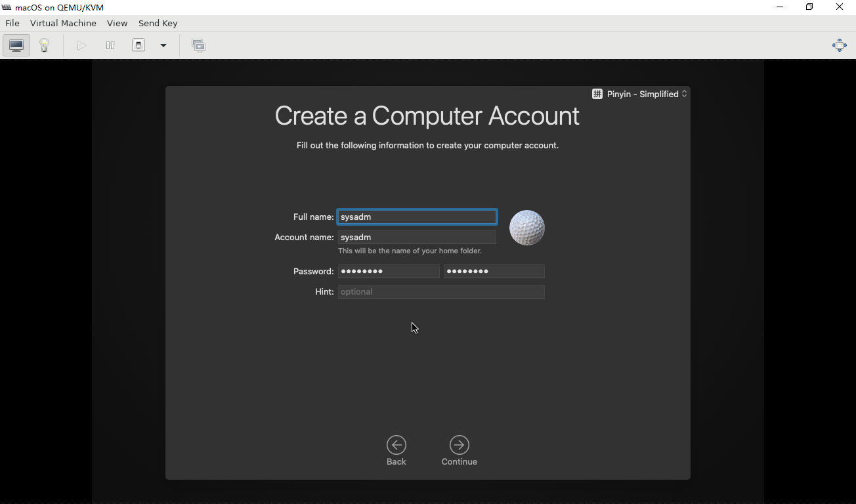The height and width of the screenshot is (504, 856).
Task: Open the View menu
Action: [x=117, y=23]
